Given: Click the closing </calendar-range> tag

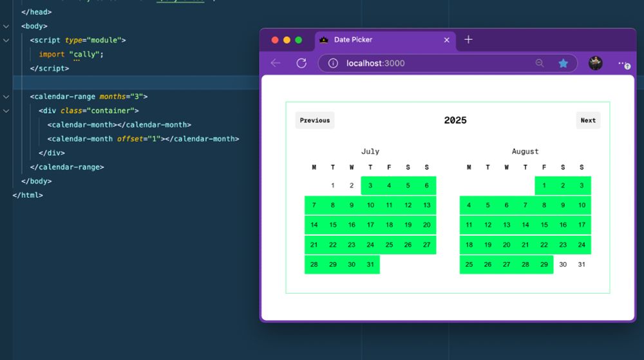Looking at the screenshot, I should pyautogui.click(x=67, y=167).
